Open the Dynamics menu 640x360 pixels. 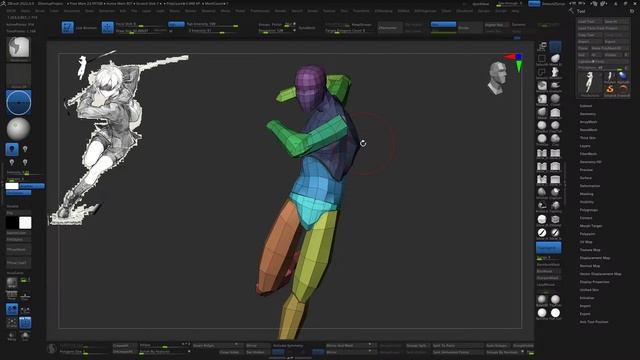point(107,11)
